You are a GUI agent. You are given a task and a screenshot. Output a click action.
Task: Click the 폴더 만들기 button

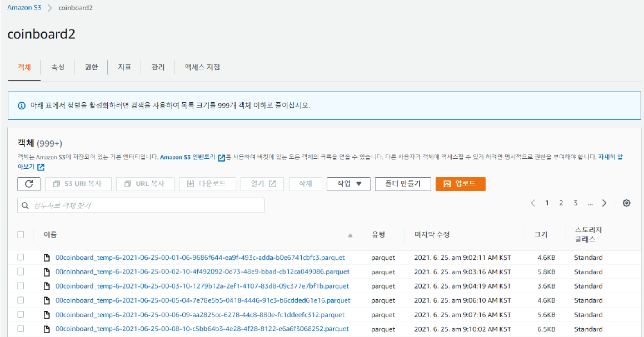tap(403, 184)
